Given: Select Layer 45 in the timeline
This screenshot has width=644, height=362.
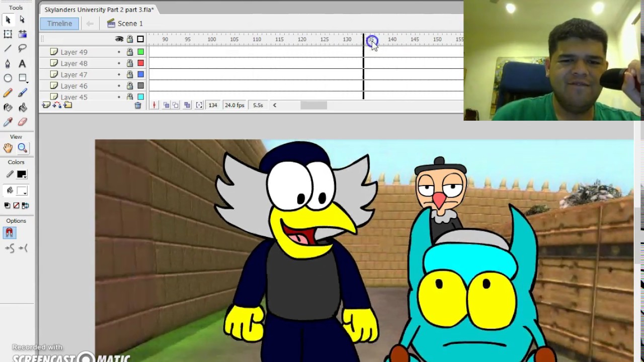Looking at the screenshot, I should tap(74, 97).
